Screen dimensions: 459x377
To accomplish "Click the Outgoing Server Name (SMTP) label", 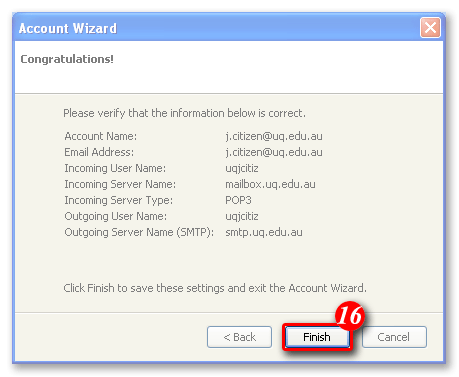I will (x=139, y=232).
